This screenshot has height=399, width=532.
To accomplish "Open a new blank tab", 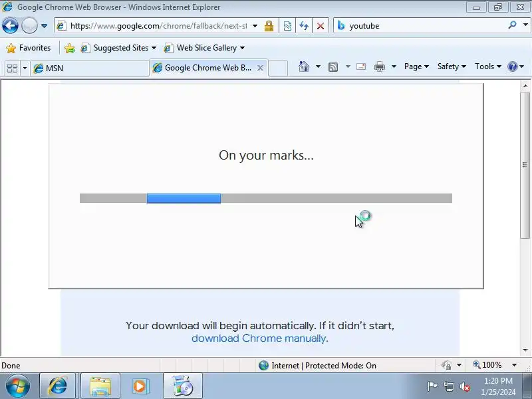I will pos(278,68).
